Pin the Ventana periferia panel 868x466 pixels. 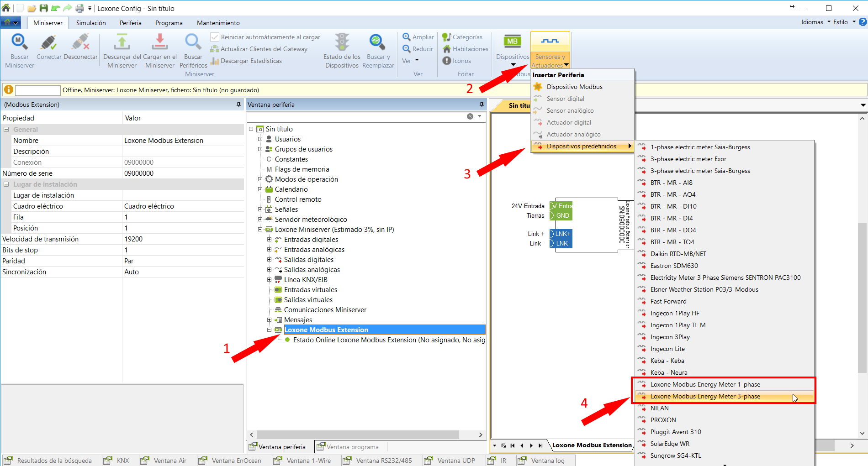pyautogui.click(x=482, y=105)
